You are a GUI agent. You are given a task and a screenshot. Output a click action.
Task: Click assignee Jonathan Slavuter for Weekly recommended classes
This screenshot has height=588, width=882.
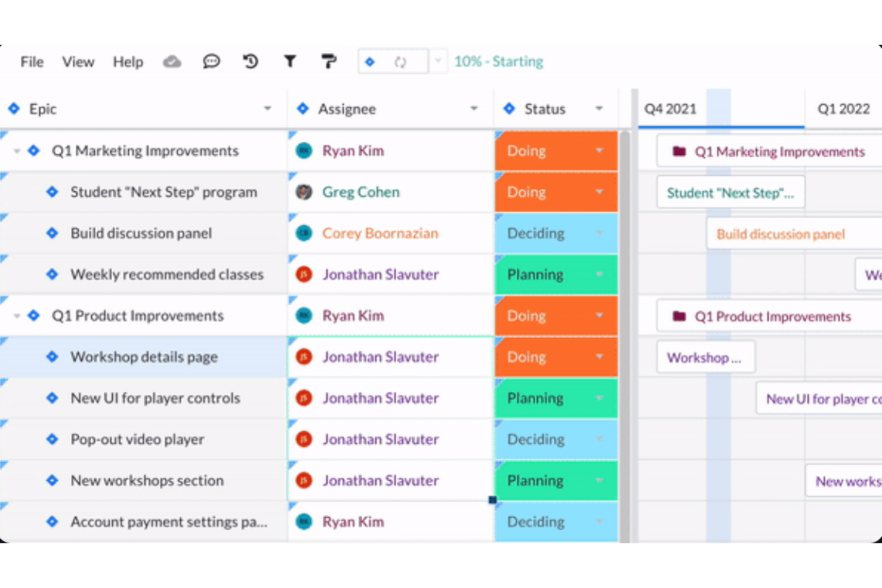[380, 274]
